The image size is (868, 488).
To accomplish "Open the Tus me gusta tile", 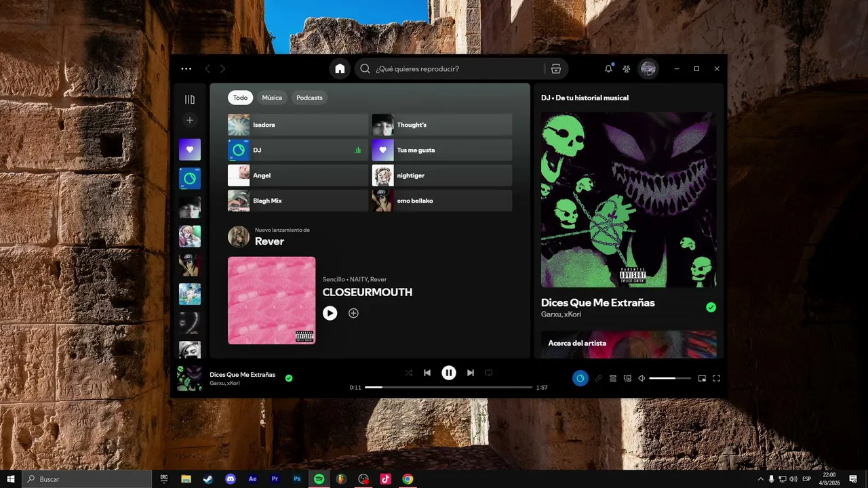I will (442, 150).
